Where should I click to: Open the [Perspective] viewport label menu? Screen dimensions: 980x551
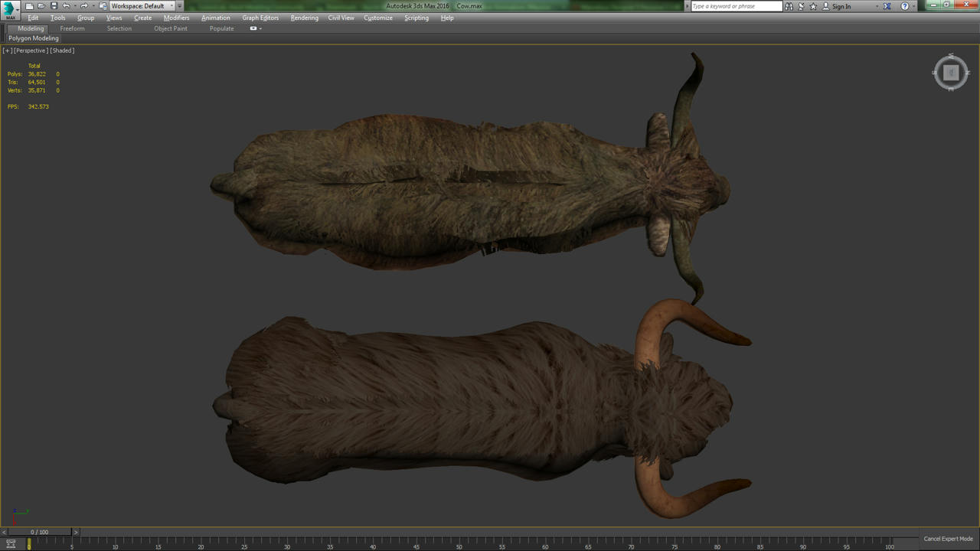pyautogui.click(x=31, y=51)
